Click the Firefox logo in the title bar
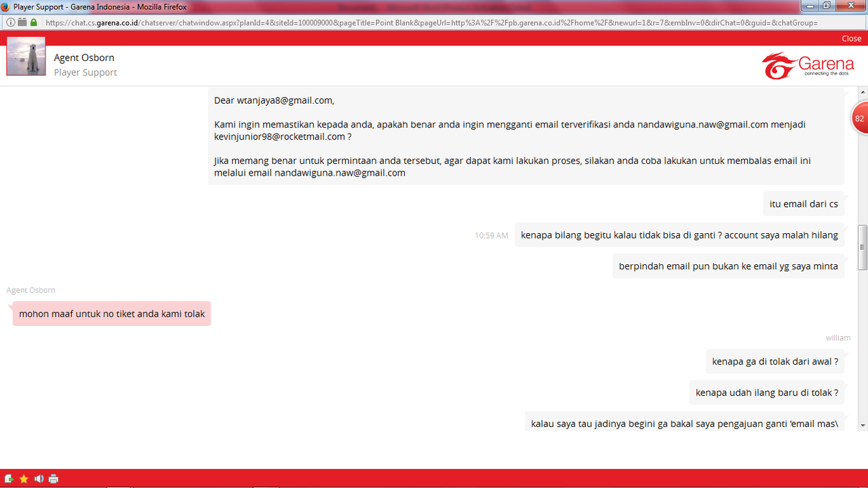Viewport: 868px width, 488px height. [6, 6]
